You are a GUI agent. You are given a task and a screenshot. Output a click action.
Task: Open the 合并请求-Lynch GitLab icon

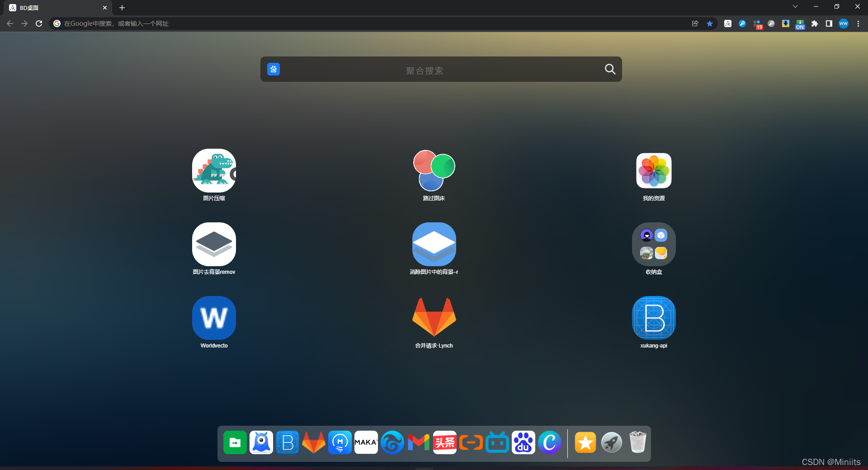tap(434, 318)
